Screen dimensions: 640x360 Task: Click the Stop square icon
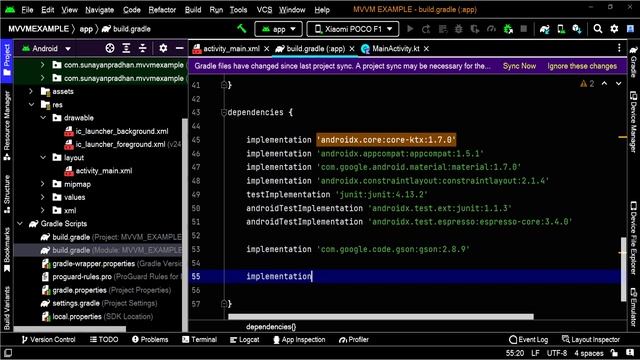tap(524, 29)
